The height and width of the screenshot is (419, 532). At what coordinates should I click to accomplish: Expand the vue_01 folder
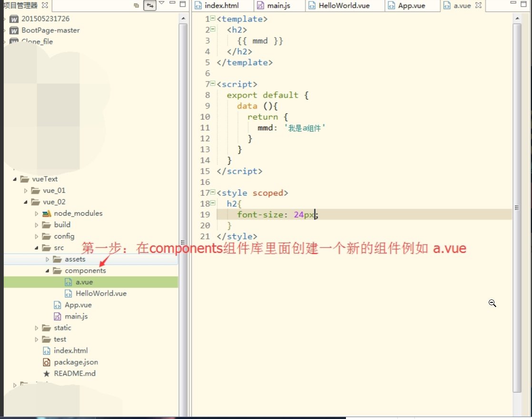pyautogui.click(x=25, y=190)
